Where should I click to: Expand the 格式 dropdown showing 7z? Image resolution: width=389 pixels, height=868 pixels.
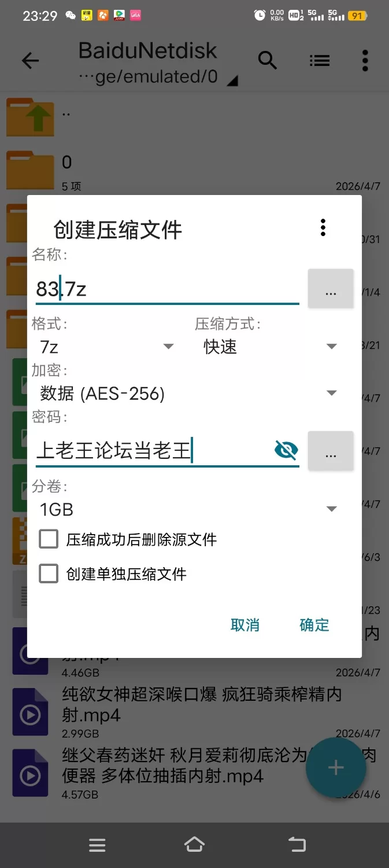point(107,347)
